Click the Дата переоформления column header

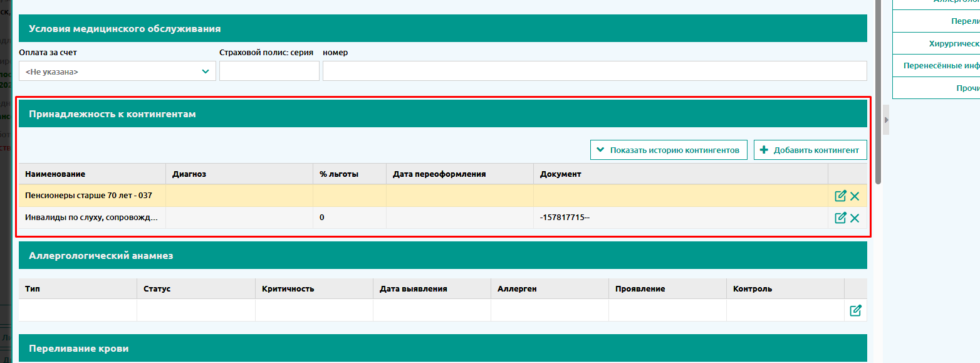point(439,174)
